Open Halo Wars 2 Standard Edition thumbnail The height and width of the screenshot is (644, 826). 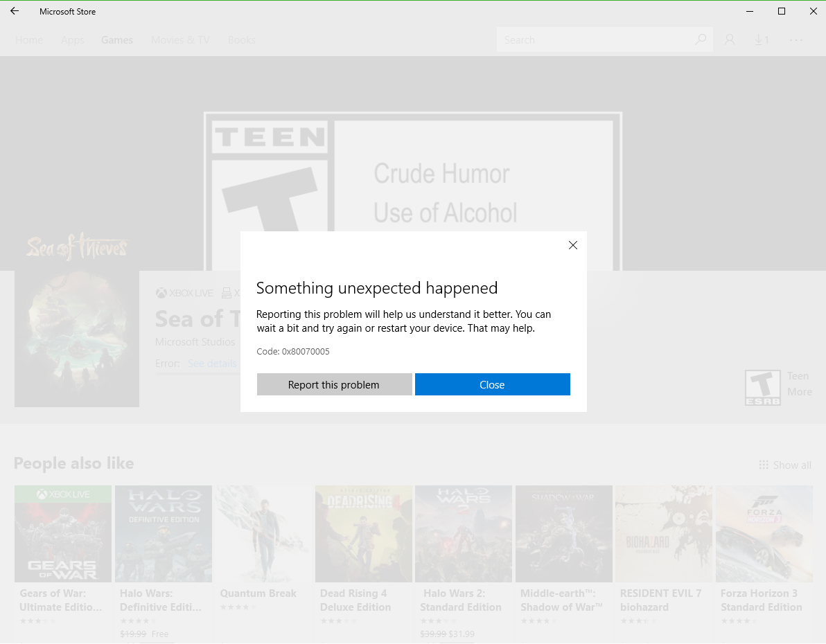coord(464,534)
